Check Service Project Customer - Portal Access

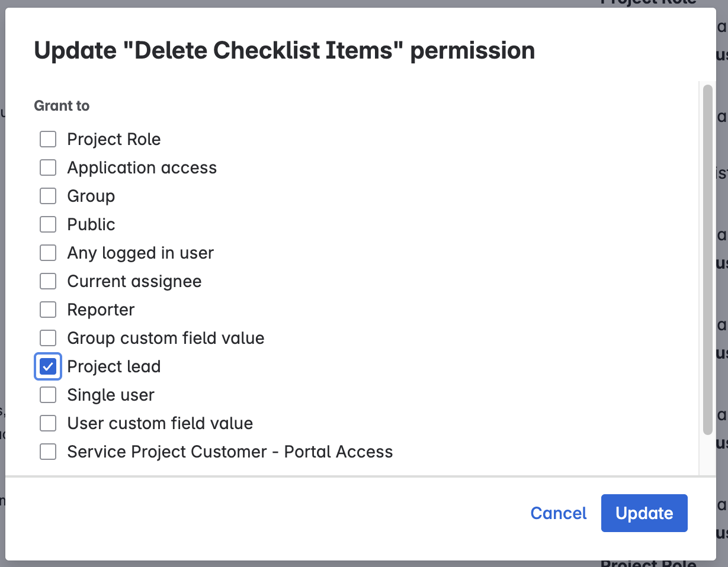pos(48,452)
